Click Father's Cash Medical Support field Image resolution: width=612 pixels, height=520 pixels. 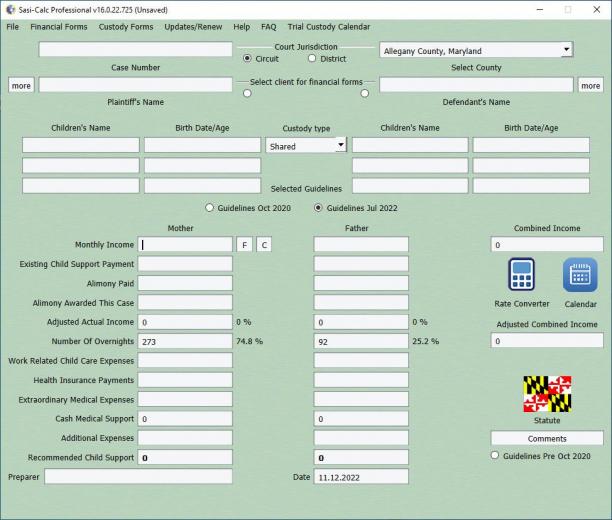(x=361, y=418)
